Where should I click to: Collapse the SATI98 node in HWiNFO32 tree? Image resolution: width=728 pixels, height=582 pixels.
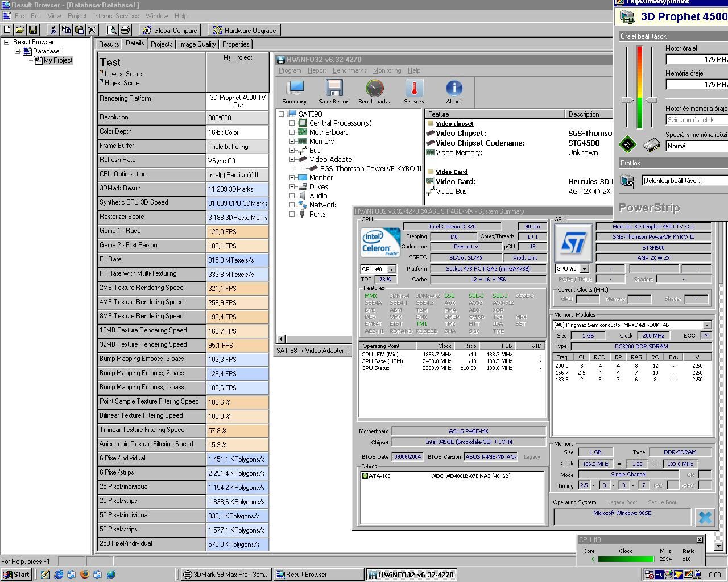[281, 114]
